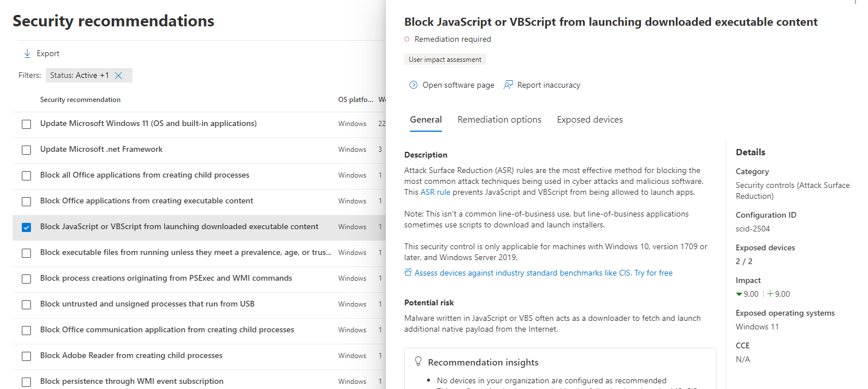The width and height of the screenshot is (868, 389).
Task: Open the Block persistence through WMI row
Action: pyautogui.click(x=132, y=381)
